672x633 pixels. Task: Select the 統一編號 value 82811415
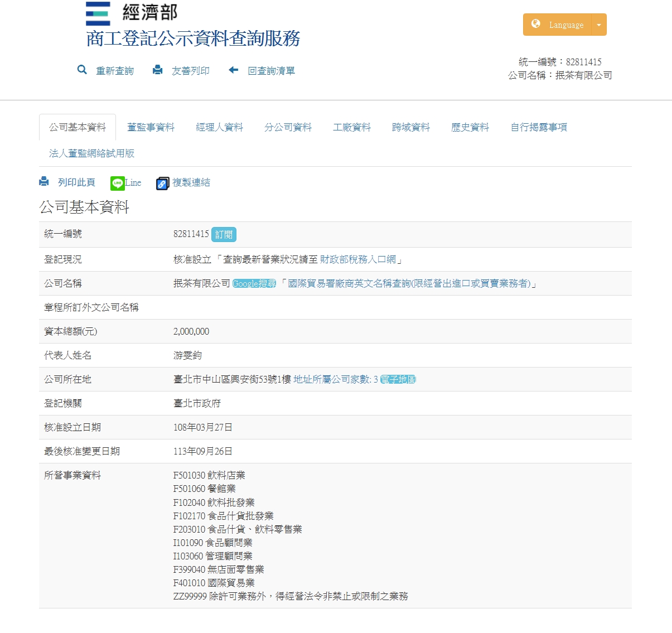tap(191, 234)
